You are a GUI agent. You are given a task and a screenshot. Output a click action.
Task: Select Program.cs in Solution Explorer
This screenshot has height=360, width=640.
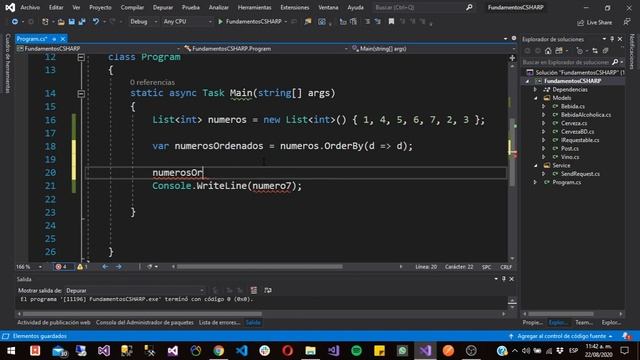pos(567,182)
